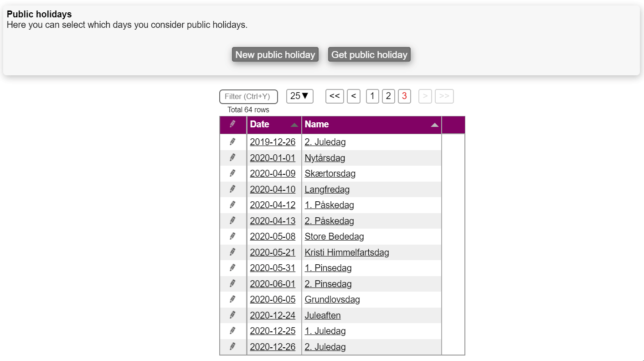Click the edit pencil for Nytårsdag row
This screenshot has height=361, width=644.
(x=232, y=158)
